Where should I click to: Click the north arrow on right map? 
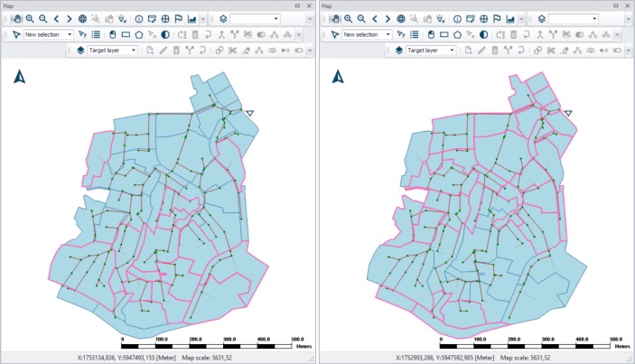pyautogui.click(x=338, y=77)
